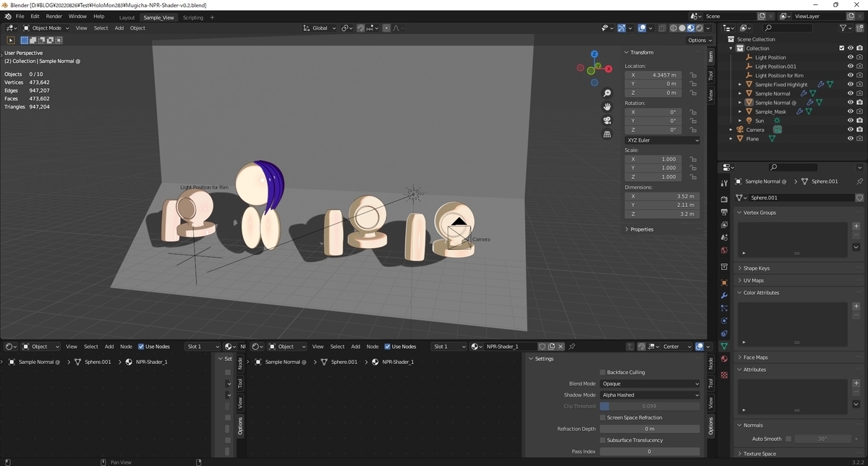Open the Window menu
Screen dimensions: 868x466
click(77, 16)
